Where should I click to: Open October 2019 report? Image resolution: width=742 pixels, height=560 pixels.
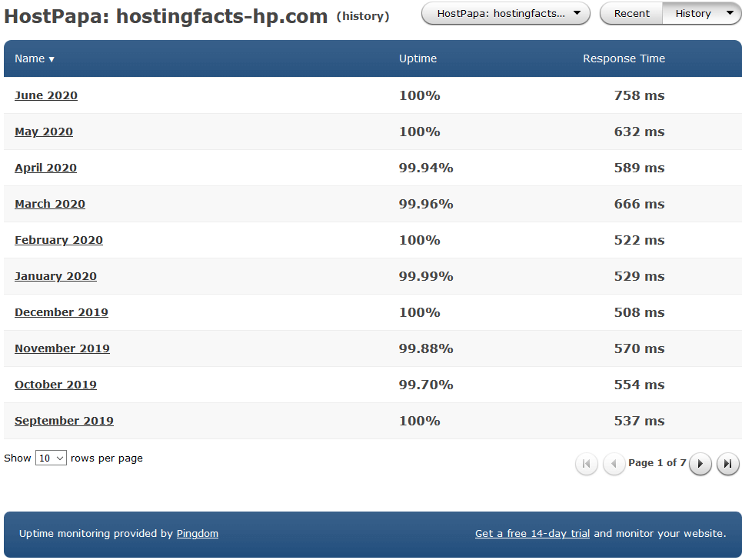pos(55,385)
